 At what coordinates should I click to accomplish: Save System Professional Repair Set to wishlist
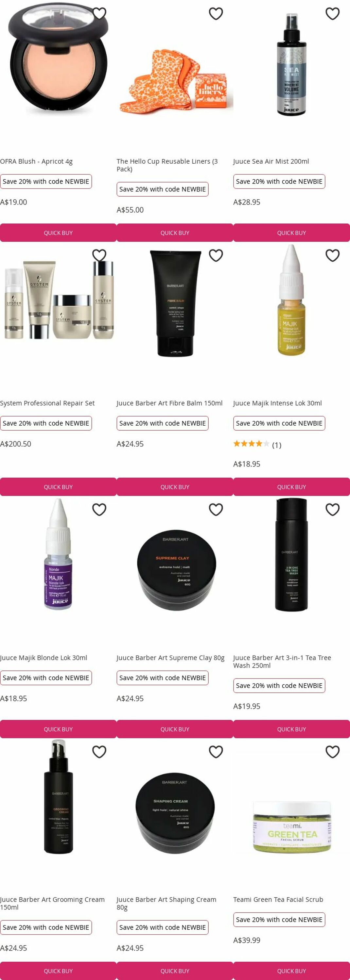click(x=99, y=255)
